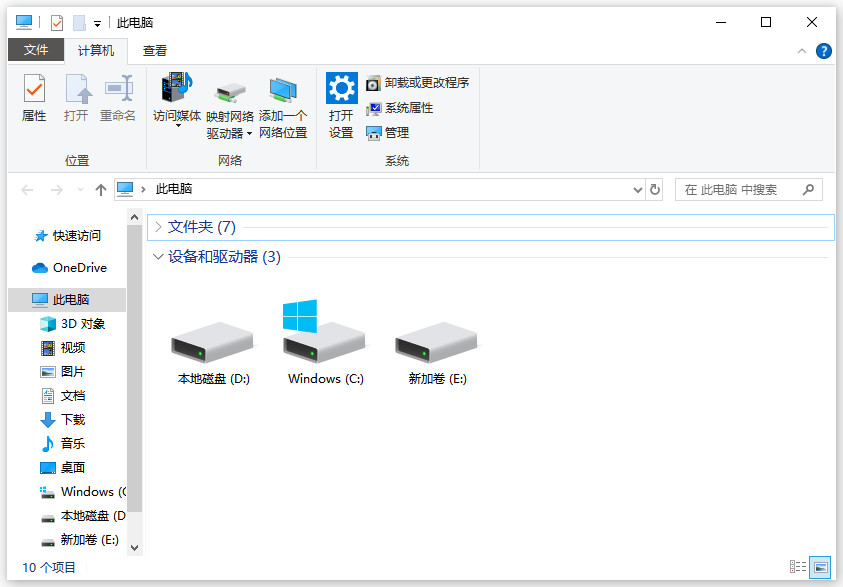Collapse the 设备和驱动器 (3) group

tap(158, 257)
